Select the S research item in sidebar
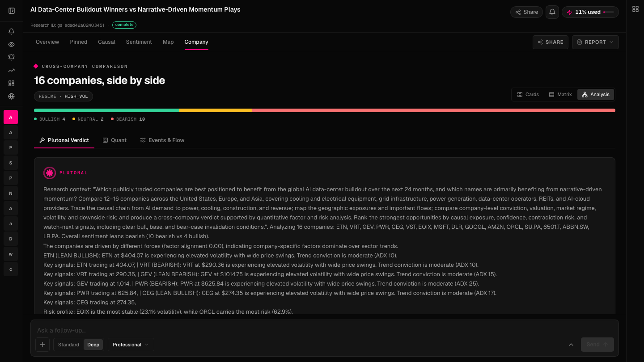This screenshot has height=362, width=644. click(11, 163)
